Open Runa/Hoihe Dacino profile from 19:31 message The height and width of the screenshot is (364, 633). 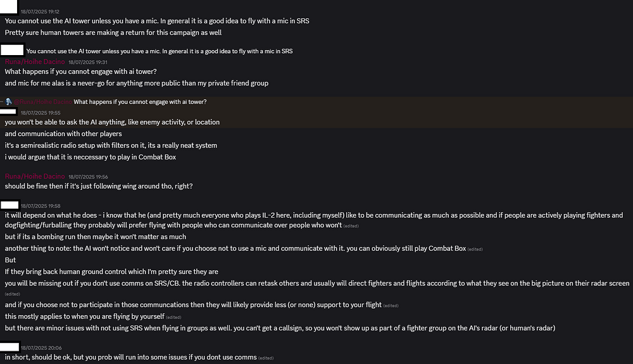point(35,62)
